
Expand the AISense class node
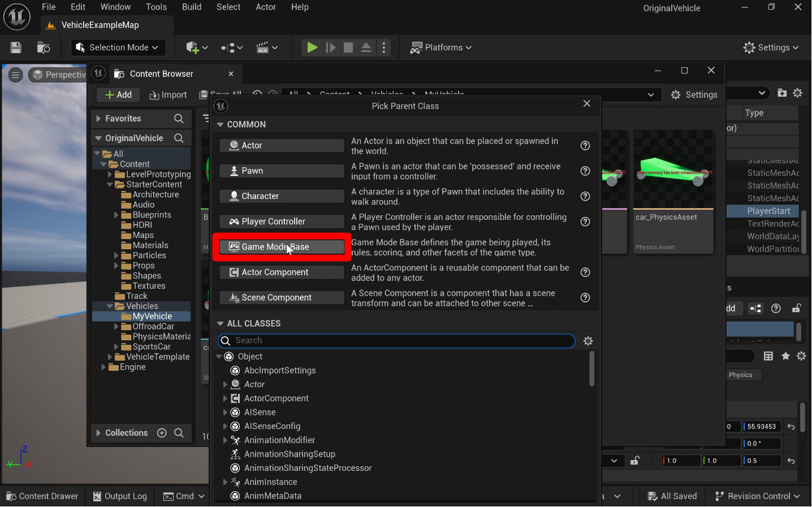pos(225,413)
